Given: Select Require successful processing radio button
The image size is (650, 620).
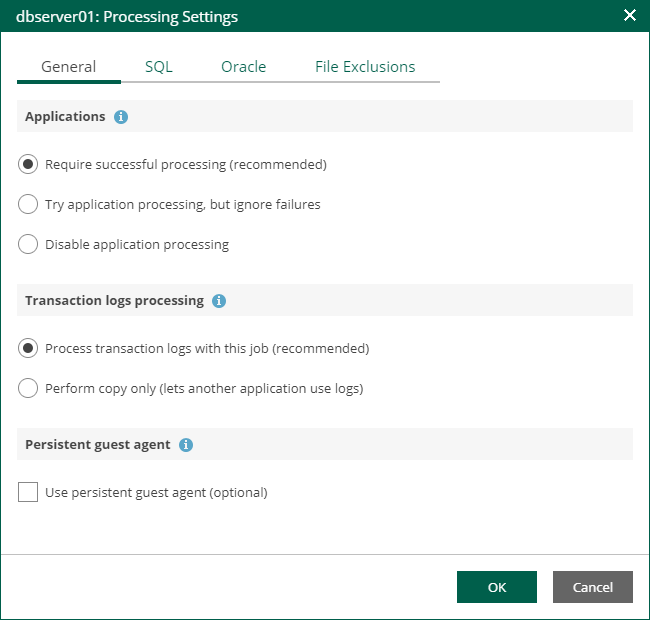Looking at the screenshot, I should click(x=28, y=165).
